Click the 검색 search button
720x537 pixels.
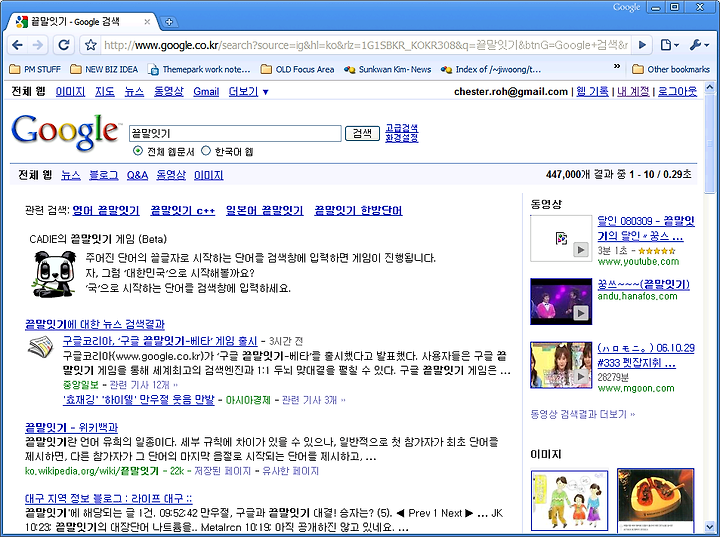click(x=362, y=134)
